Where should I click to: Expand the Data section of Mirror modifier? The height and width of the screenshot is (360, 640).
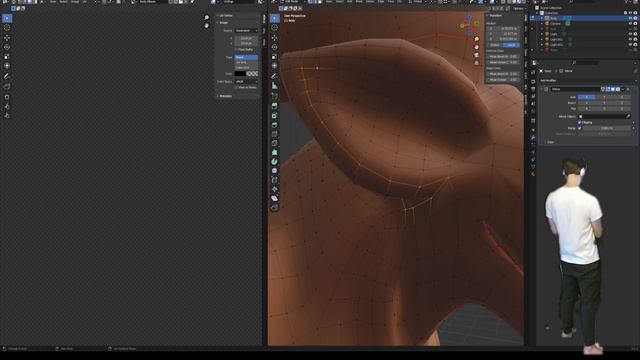[x=551, y=142]
